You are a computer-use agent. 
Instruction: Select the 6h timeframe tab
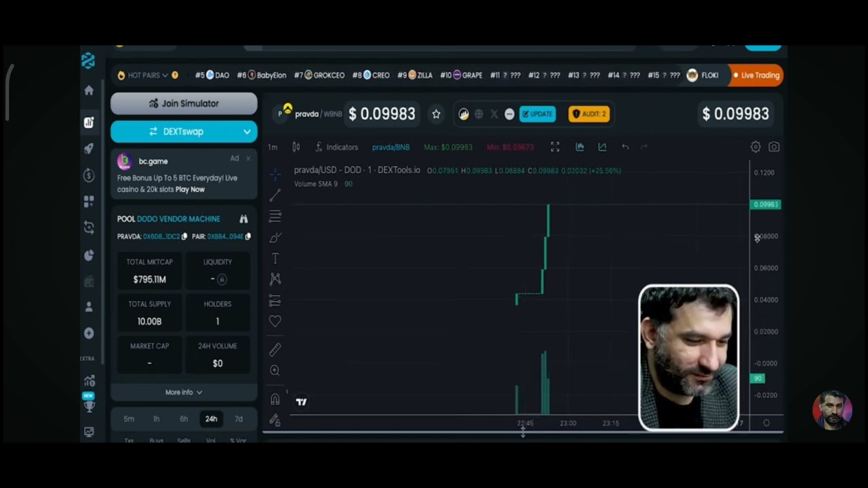pyautogui.click(x=184, y=419)
